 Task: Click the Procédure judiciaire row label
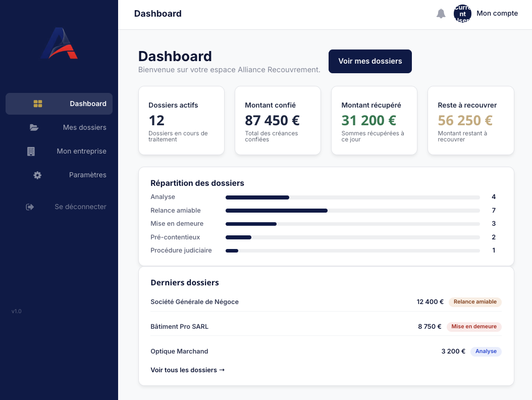tap(181, 251)
